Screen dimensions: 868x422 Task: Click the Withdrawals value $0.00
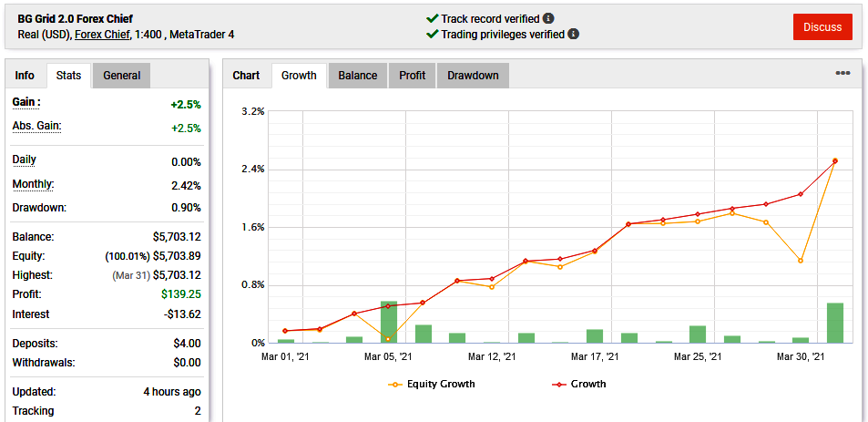187,363
